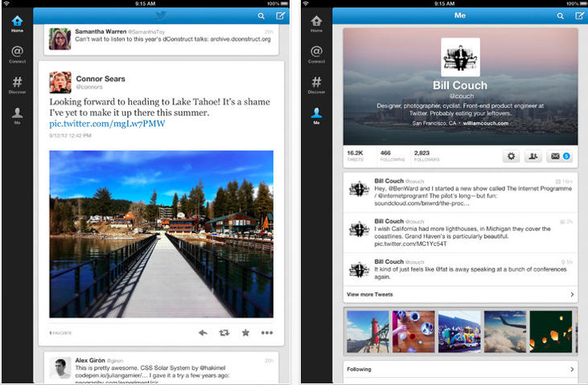588x385 pixels.
Task: Click Twitter bird logo in left header
Action: click(161, 16)
